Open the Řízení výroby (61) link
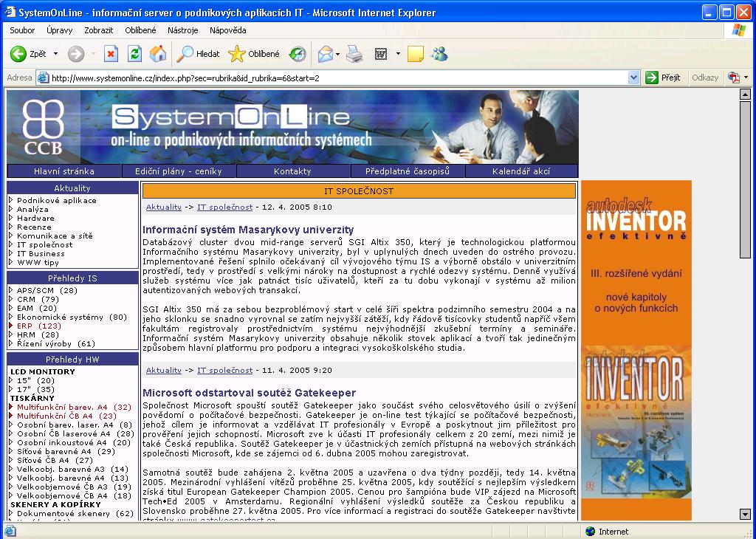This screenshot has width=756, height=539. point(56,344)
